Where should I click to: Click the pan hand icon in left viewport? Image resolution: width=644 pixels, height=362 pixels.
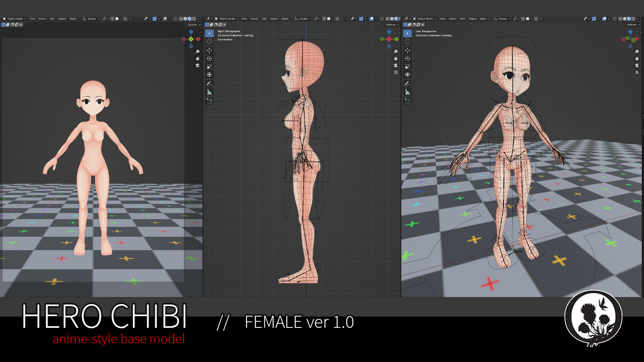[197, 58]
